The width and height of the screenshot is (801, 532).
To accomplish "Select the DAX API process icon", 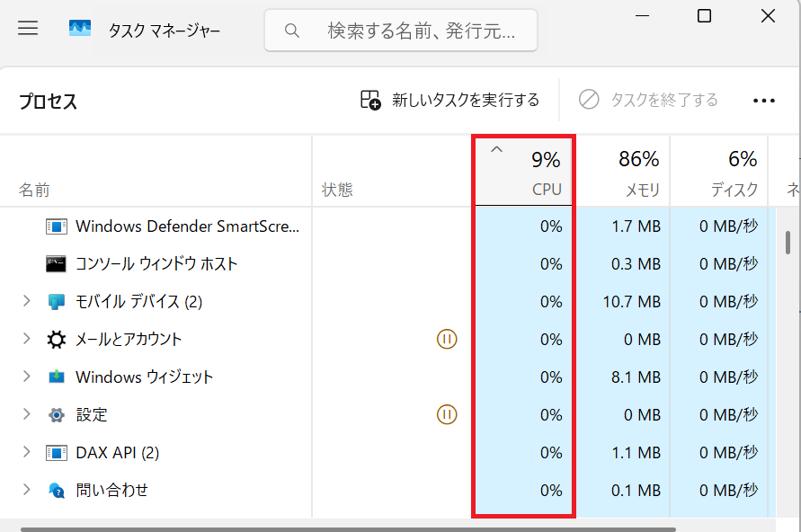I will 56,452.
